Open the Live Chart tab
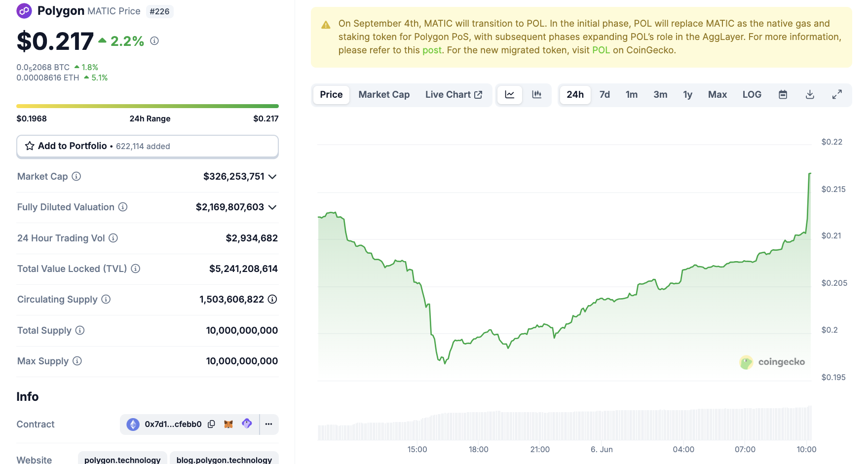 pos(453,95)
